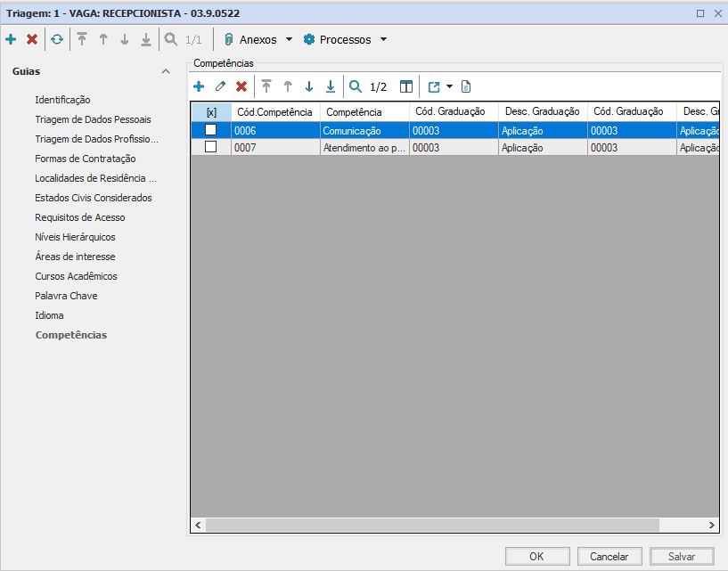Edit selected competência with the pencil icon

click(x=220, y=86)
